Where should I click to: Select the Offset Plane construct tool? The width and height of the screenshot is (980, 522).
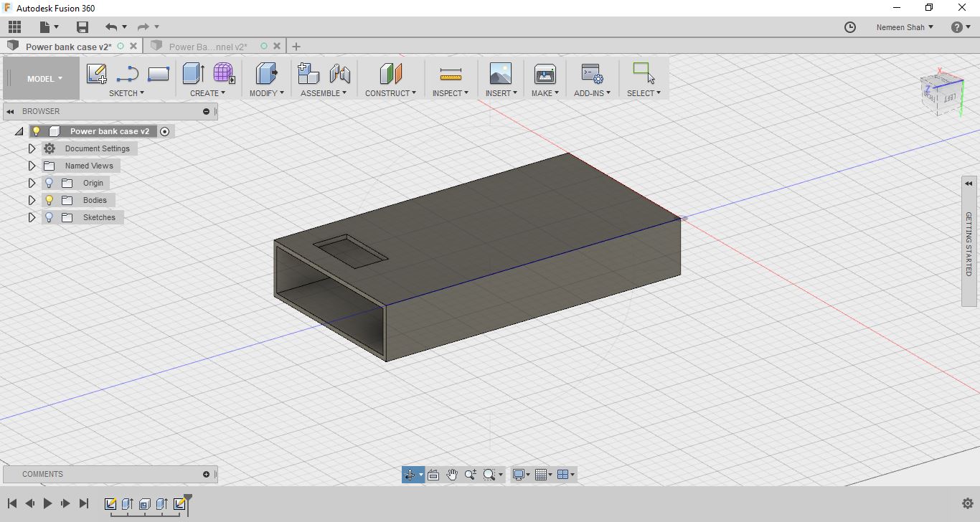point(390,73)
